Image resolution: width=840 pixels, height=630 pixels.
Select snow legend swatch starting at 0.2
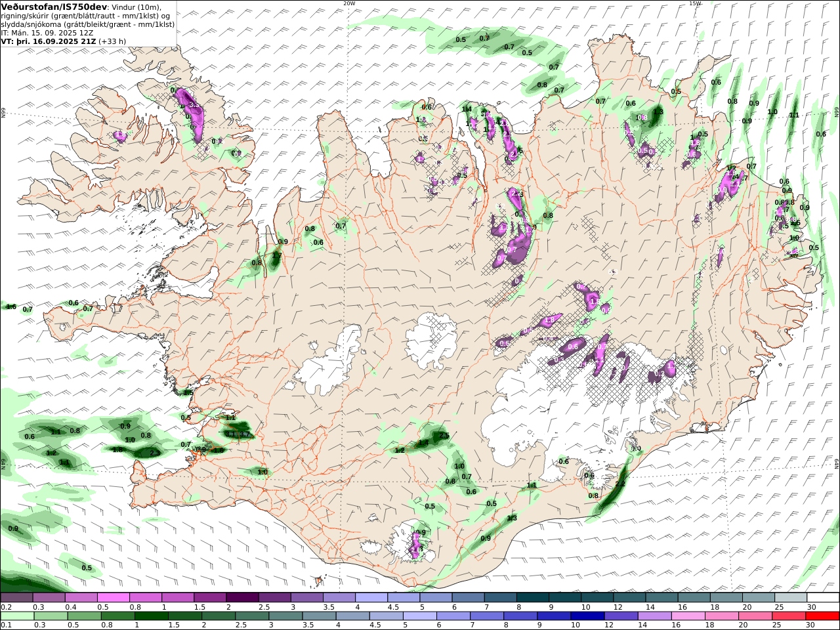(16, 598)
